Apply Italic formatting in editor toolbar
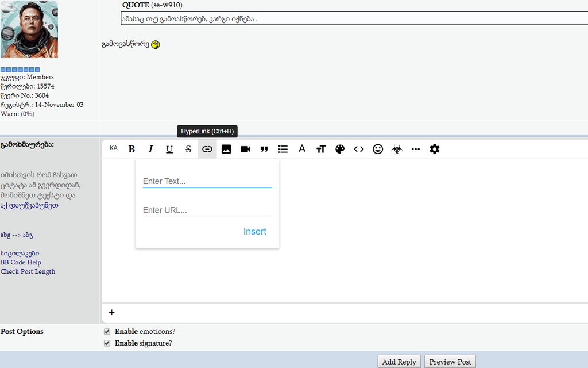Image resolution: width=588 pixels, height=368 pixels. click(x=150, y=149)
